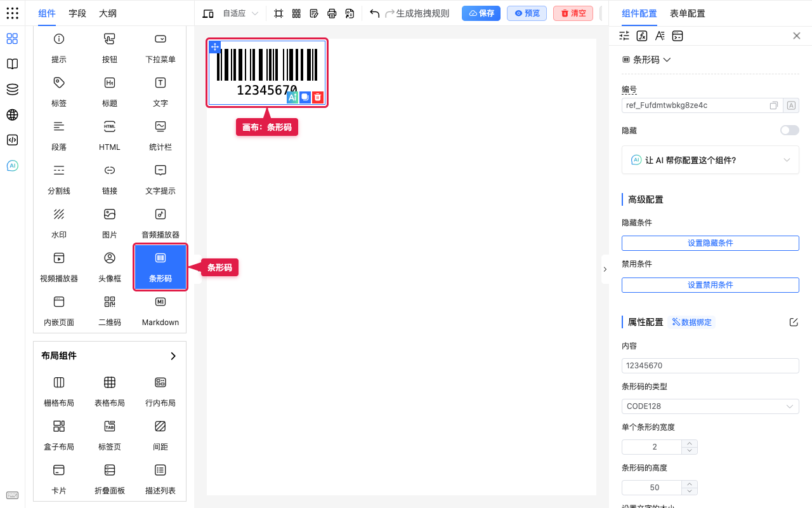Click the template document icon beside print
This screenshot has width=812, height=508.
tap(350, 13)
